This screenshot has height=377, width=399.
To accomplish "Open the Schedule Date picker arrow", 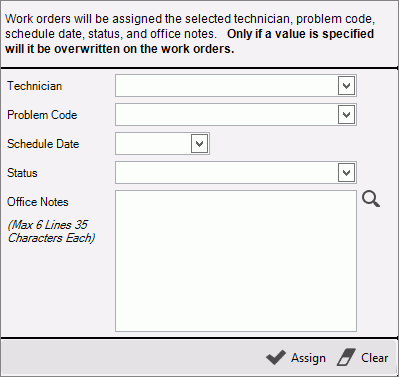I will click(199, 144).
